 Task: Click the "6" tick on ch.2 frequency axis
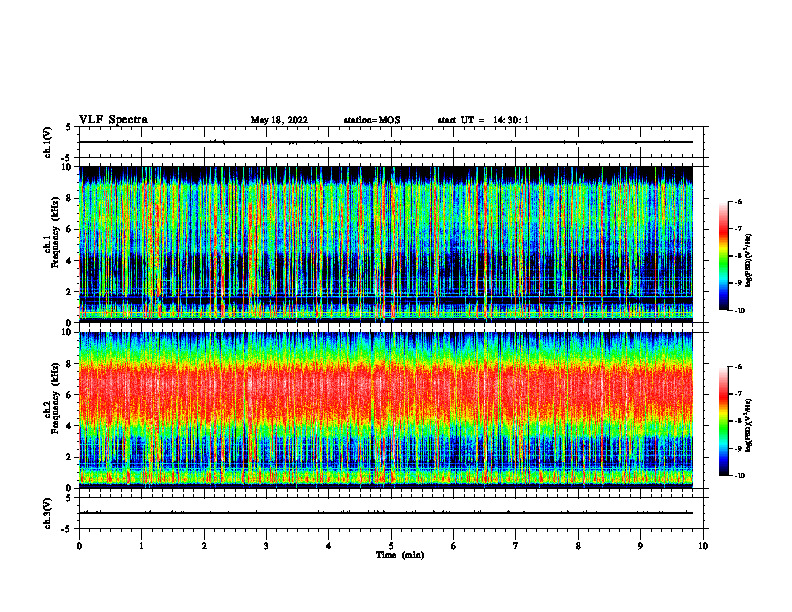[x=70, y=395]
